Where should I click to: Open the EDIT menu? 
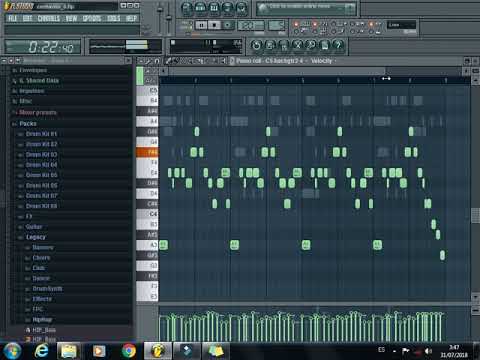[28, 18]
